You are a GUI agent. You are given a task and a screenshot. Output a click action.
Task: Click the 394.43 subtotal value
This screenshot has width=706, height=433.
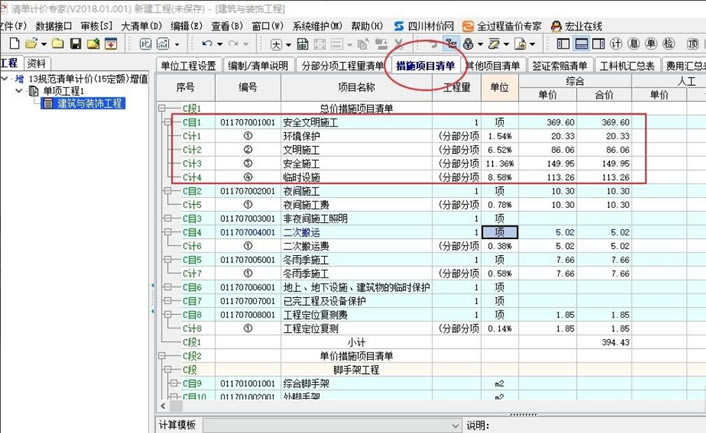tap(615, 343)
